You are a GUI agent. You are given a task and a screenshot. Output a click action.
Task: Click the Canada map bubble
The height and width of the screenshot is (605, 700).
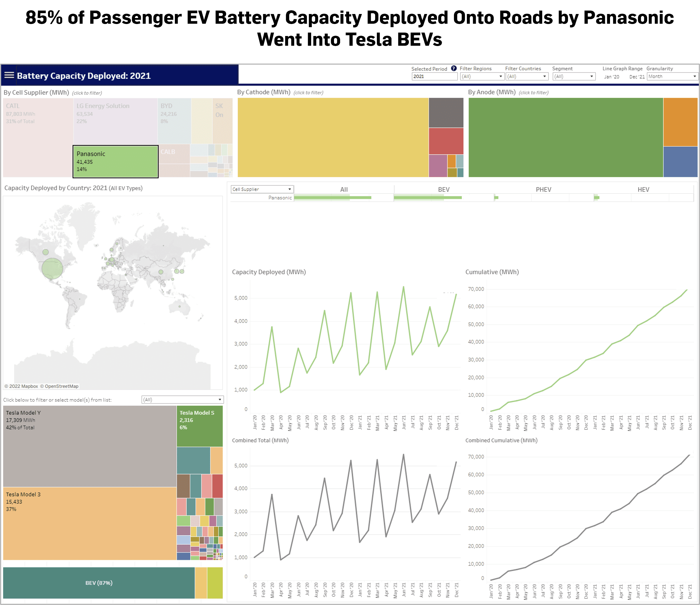(x=46, y=252)
